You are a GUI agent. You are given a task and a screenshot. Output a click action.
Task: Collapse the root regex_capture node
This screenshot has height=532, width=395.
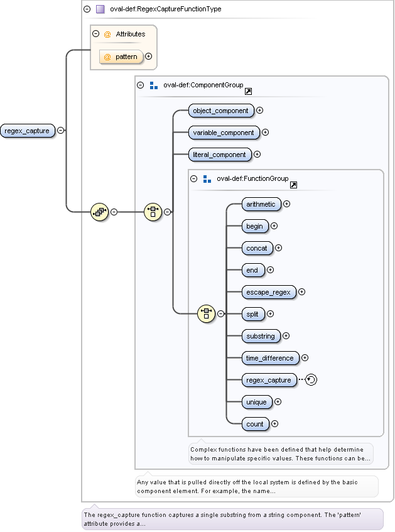[x=60, y=131]
